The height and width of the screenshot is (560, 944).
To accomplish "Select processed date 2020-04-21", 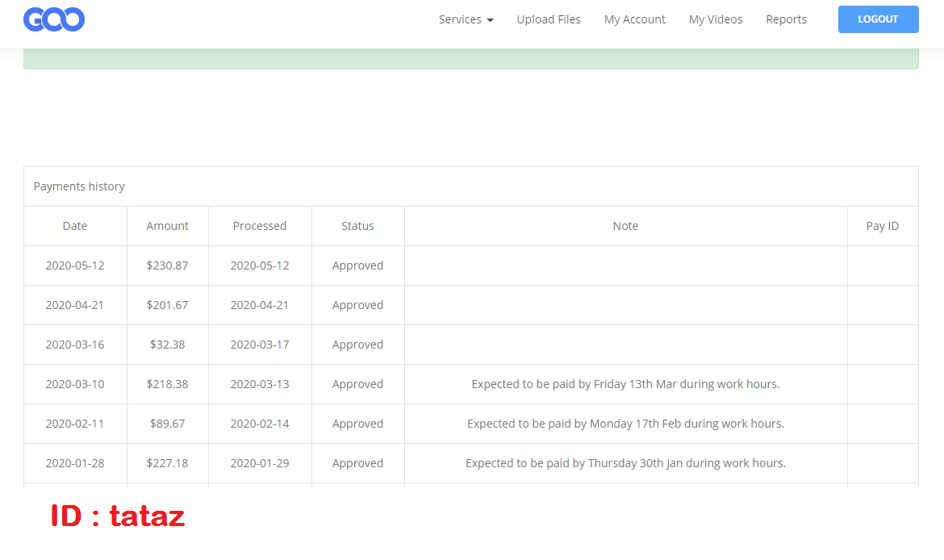I will point(260,305).
